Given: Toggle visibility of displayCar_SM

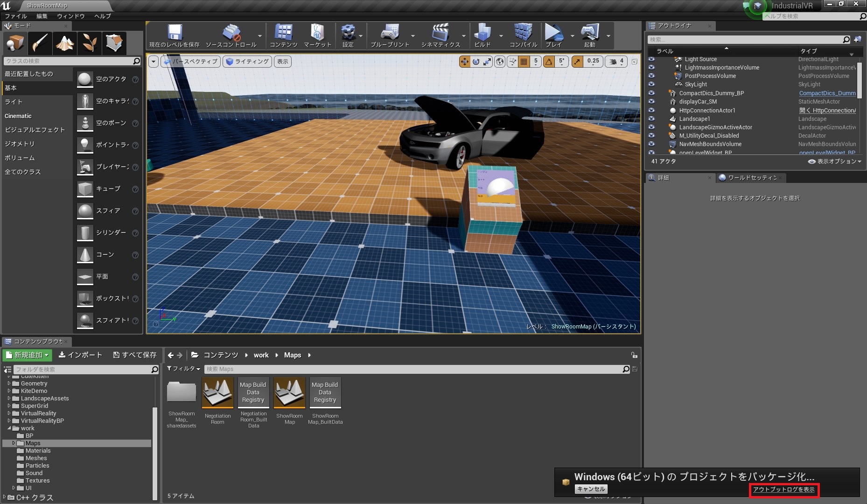Looking at the screenshot, I should coord(651,102).
